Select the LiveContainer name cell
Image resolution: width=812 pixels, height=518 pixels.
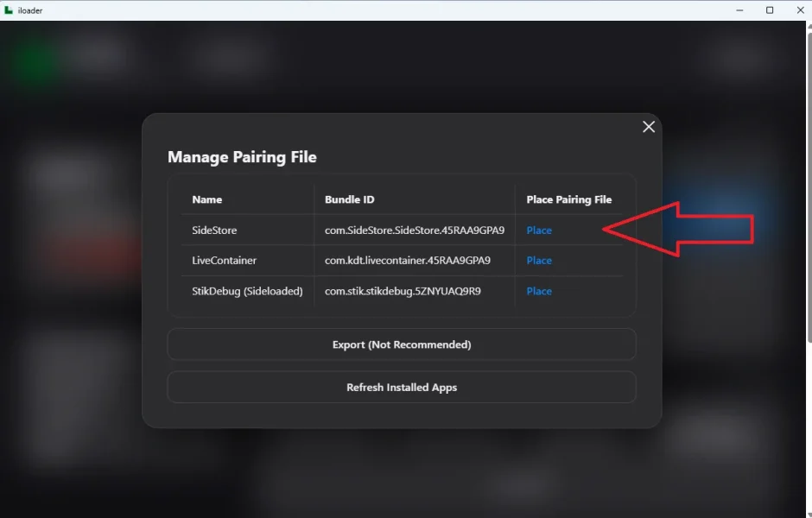point(224,261)
